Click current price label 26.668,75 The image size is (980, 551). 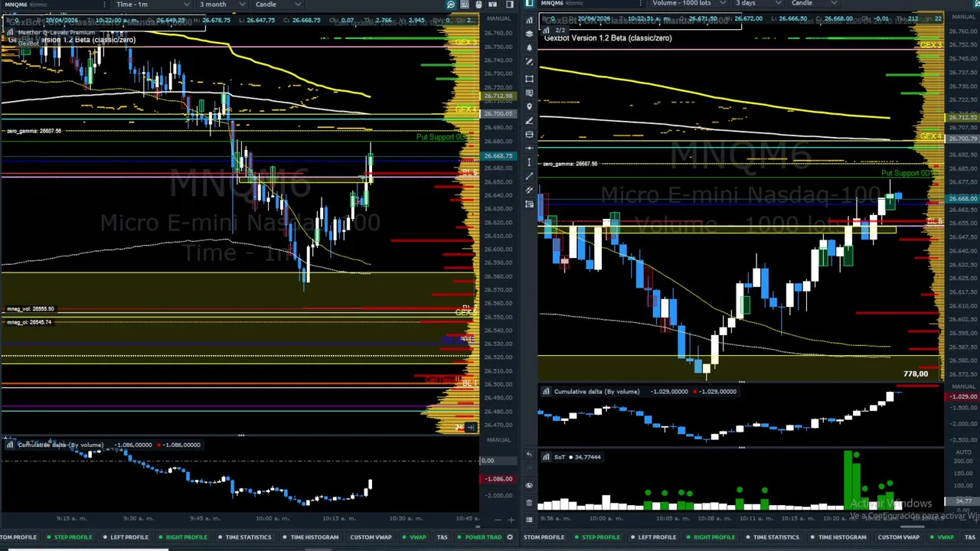pos(498,156)
